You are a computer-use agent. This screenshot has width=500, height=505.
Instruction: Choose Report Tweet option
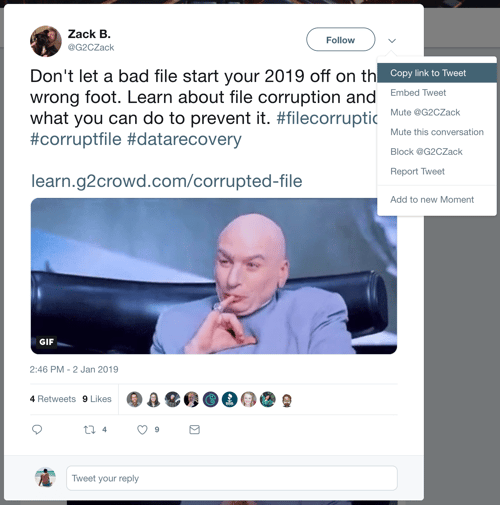point(417,171)
